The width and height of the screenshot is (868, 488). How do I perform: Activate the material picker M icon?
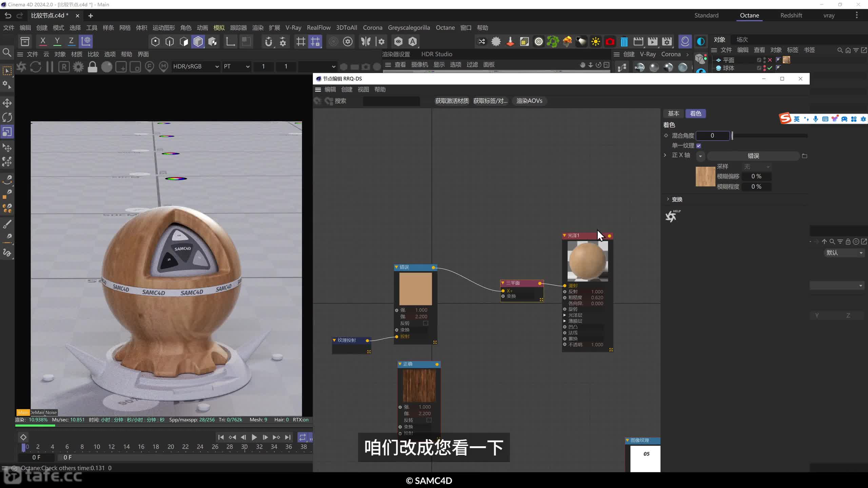point(164,67)
